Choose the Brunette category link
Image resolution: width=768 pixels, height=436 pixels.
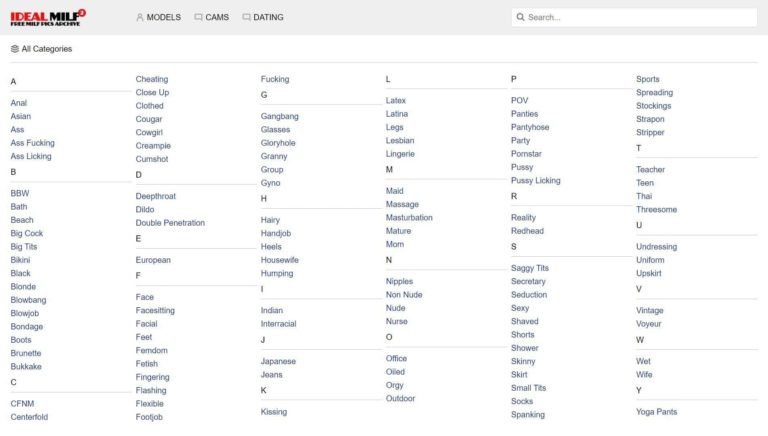coord(26,353)
